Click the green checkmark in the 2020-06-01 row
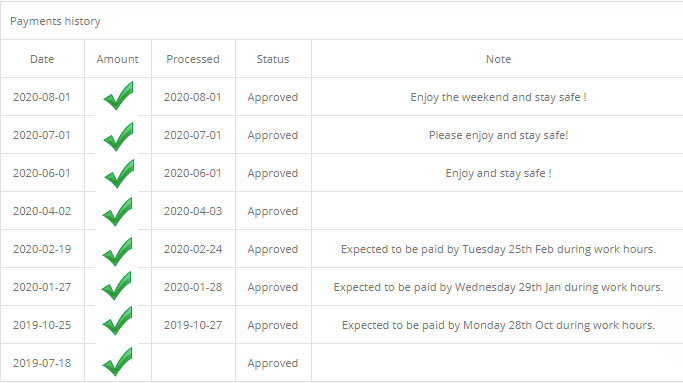Screen dimensions: 683x383 [119, 173]
